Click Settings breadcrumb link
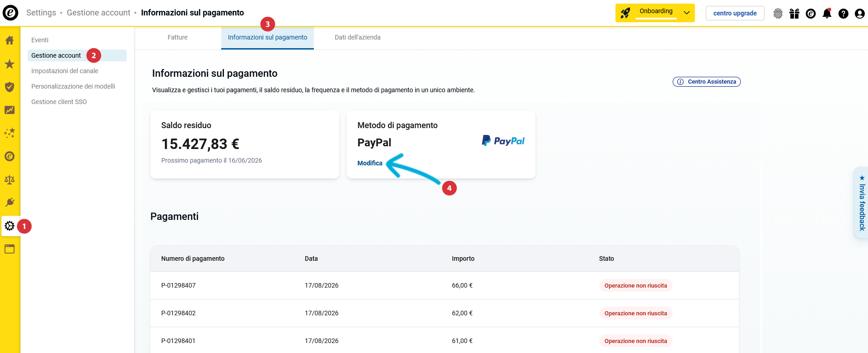 point(41,13)
